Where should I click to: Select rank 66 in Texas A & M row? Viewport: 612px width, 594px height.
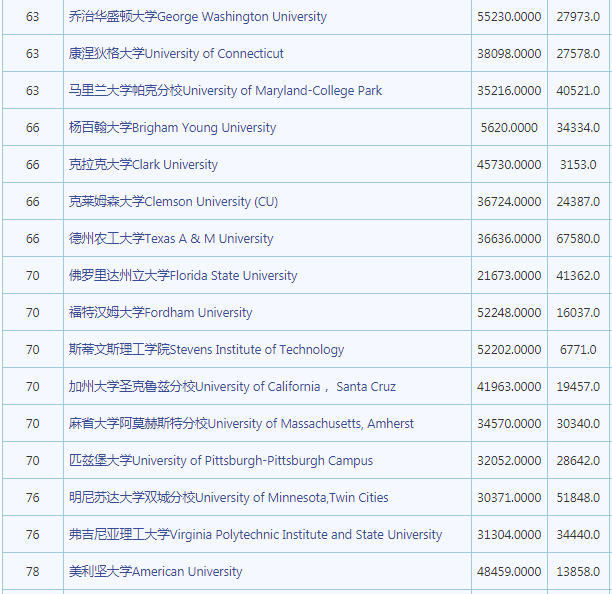pos(33,238)
